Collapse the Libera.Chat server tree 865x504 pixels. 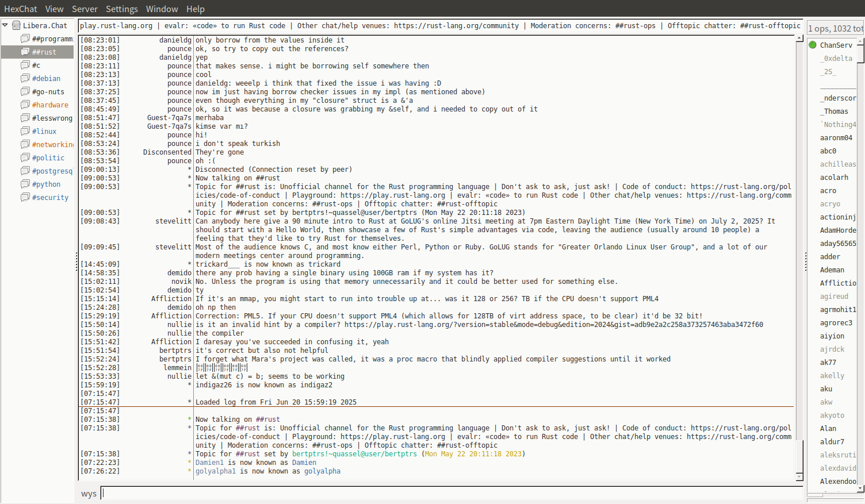(5, 25)
